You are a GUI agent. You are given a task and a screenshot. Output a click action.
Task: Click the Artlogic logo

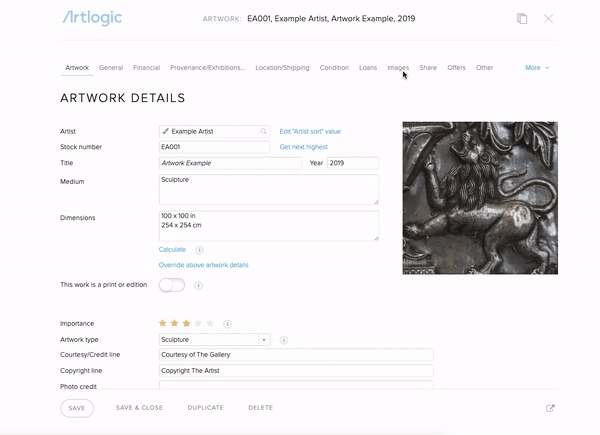point(92,18)
